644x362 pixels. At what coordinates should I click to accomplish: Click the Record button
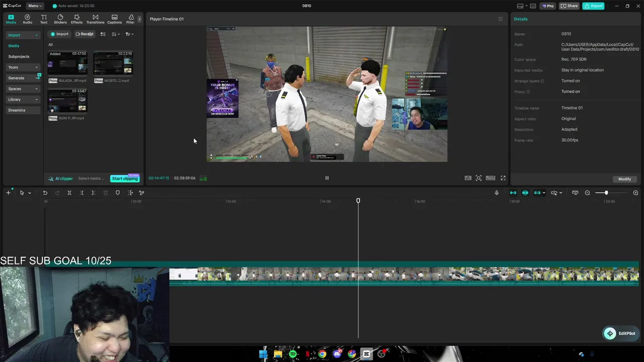(85, 34)
